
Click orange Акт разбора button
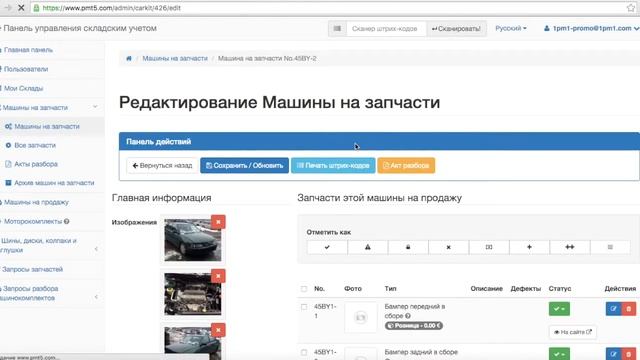(x=406, y=166)
